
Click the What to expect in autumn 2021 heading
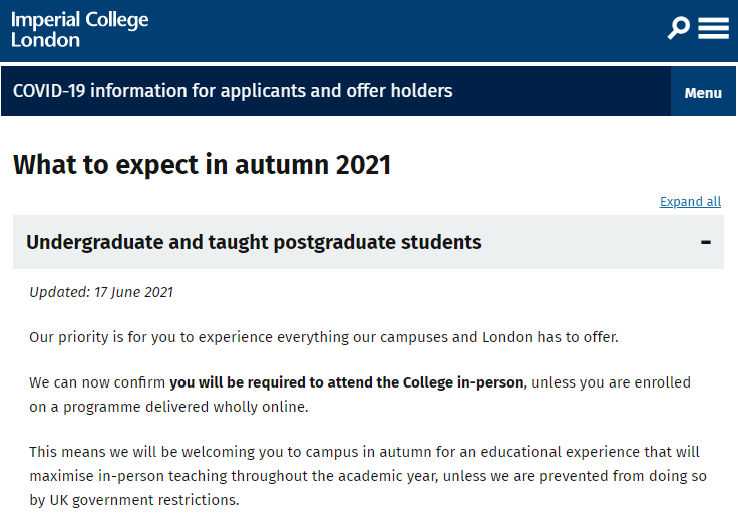(x=202, y=164)
